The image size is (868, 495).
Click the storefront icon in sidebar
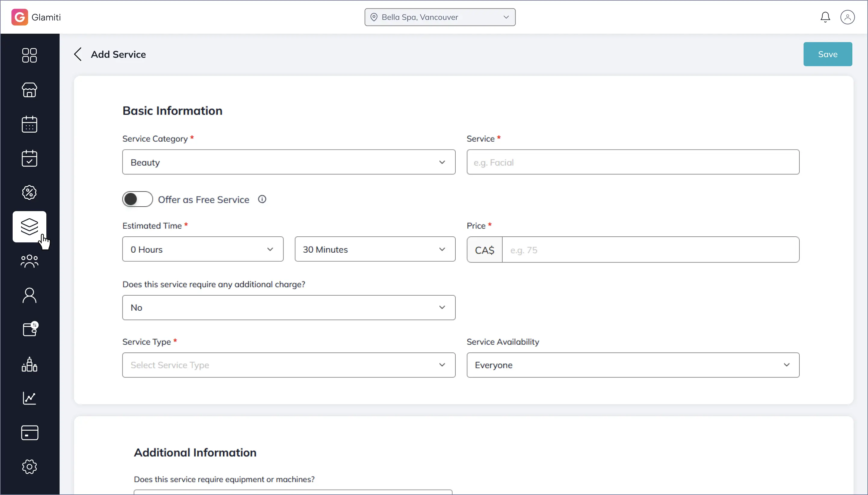click(x=29, y=90)
